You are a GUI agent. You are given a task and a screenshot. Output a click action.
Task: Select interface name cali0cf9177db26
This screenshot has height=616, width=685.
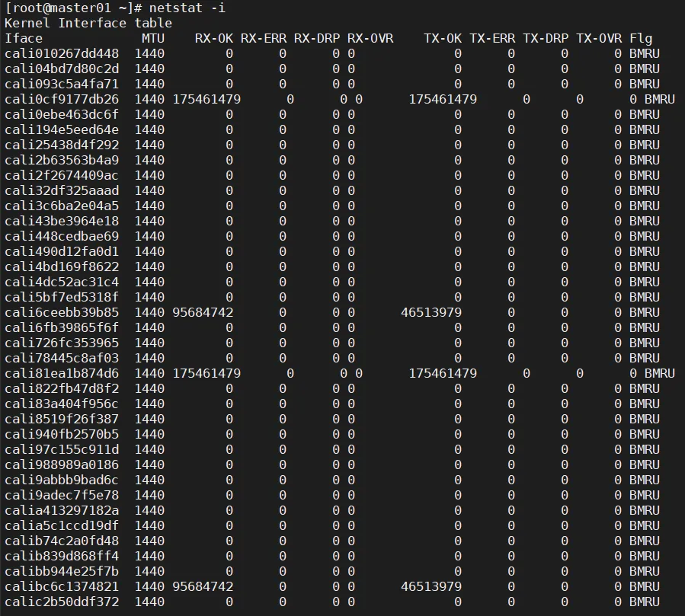pyautogui.click(x=62, y=100)
